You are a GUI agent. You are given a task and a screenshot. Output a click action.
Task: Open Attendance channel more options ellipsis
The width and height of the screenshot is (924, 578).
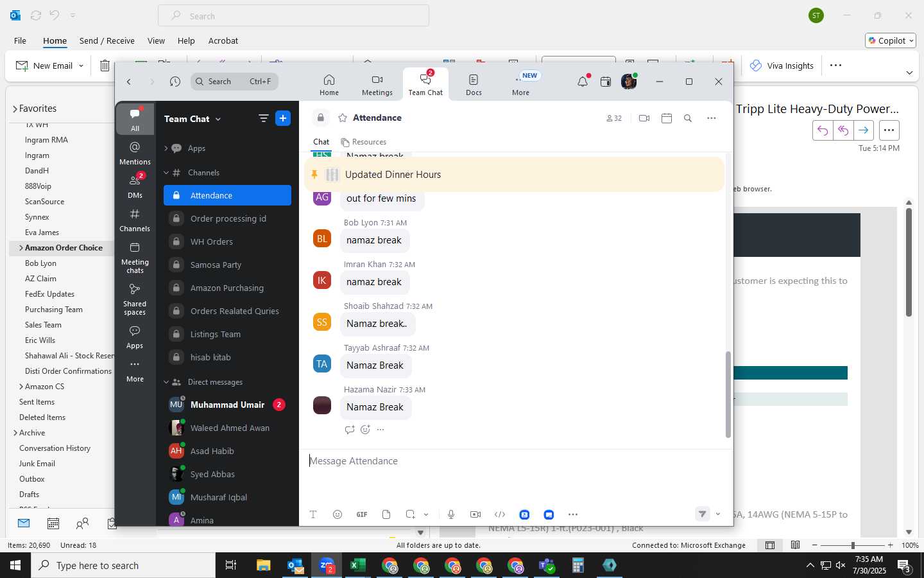pos(712,118)
